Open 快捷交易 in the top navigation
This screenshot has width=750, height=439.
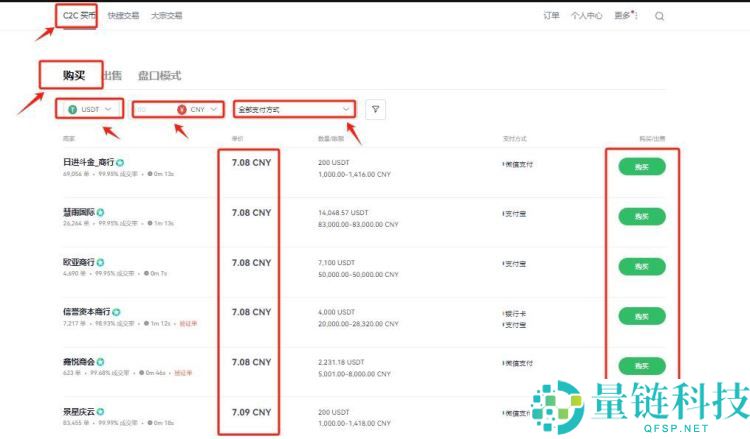coord(124,16)
